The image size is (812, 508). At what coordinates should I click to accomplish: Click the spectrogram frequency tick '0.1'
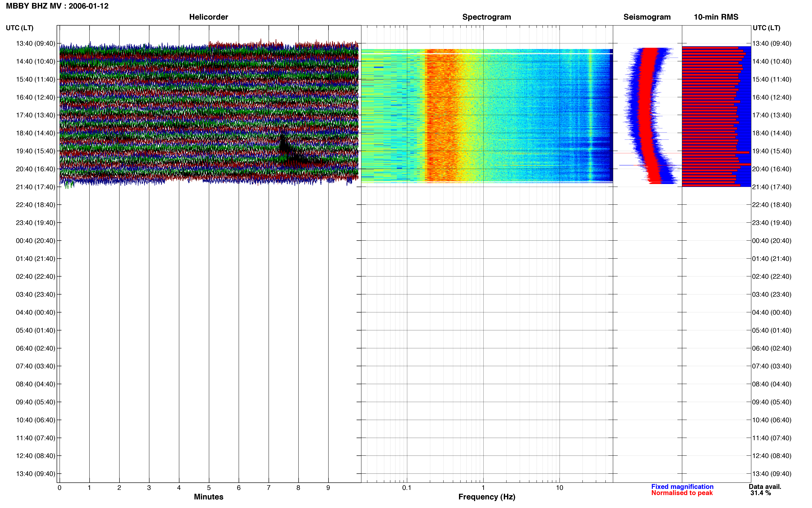pos(407,488)
